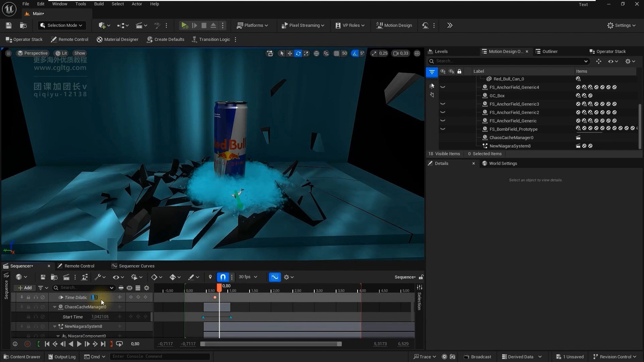The width and height of the screenshot is (644, 362).
Task: Toggle visibility for FS_BombField_Prototype
Action: click(x=443, y=129)
